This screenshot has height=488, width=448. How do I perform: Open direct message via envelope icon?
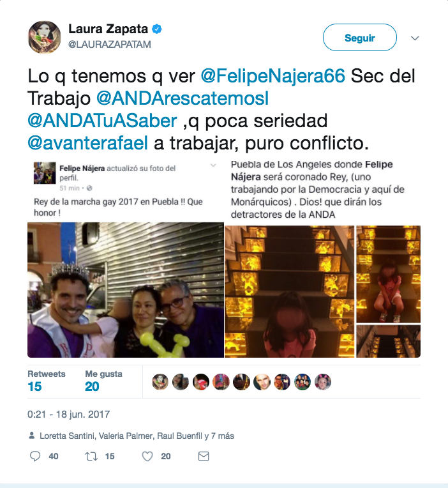click(x=204, y=456)
